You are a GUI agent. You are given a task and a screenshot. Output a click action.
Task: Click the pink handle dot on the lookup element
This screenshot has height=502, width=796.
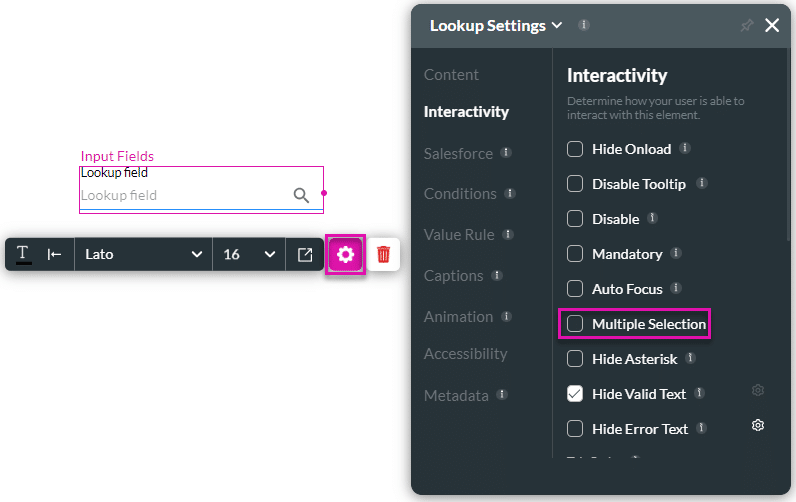pyautogui.click(x=324, y=193)
